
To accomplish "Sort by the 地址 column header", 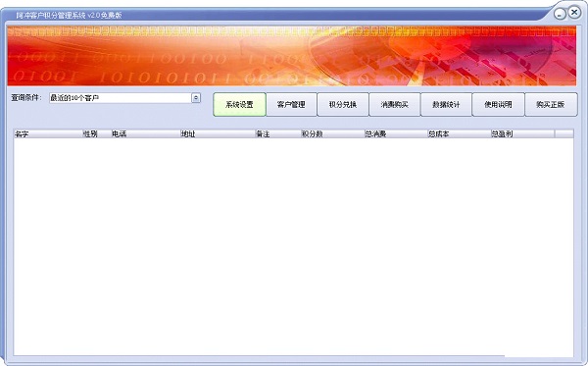I will coord(218,133).
